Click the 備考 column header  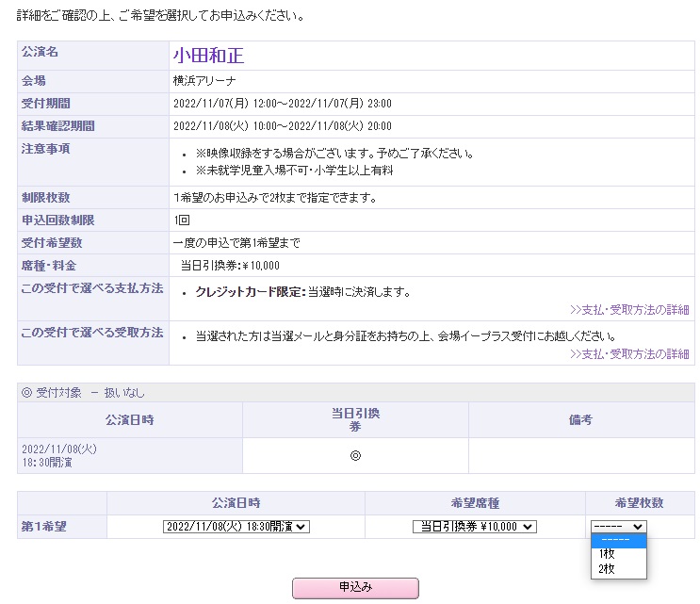580,419
